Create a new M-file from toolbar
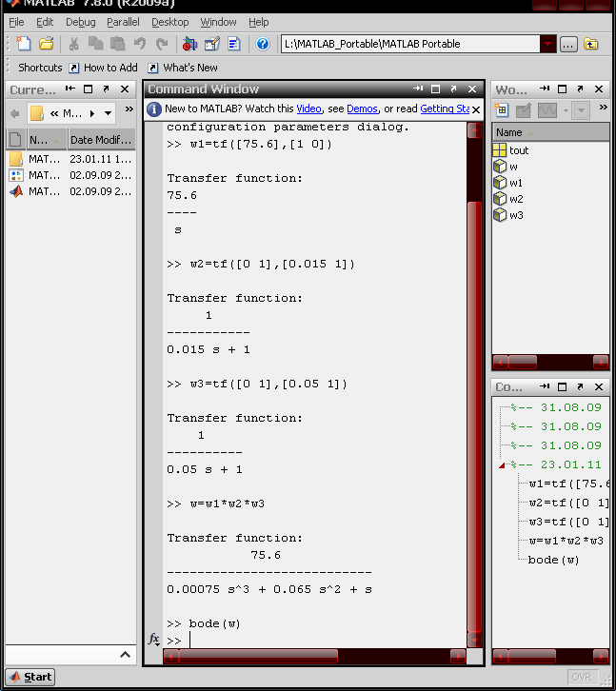 [x=24, y=44]
